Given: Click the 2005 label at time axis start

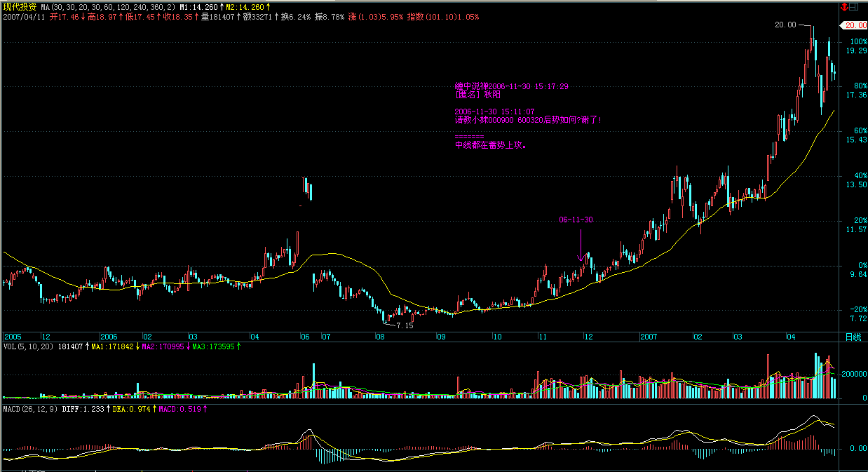Looking at the screenshot, I should tap(13, 337).
